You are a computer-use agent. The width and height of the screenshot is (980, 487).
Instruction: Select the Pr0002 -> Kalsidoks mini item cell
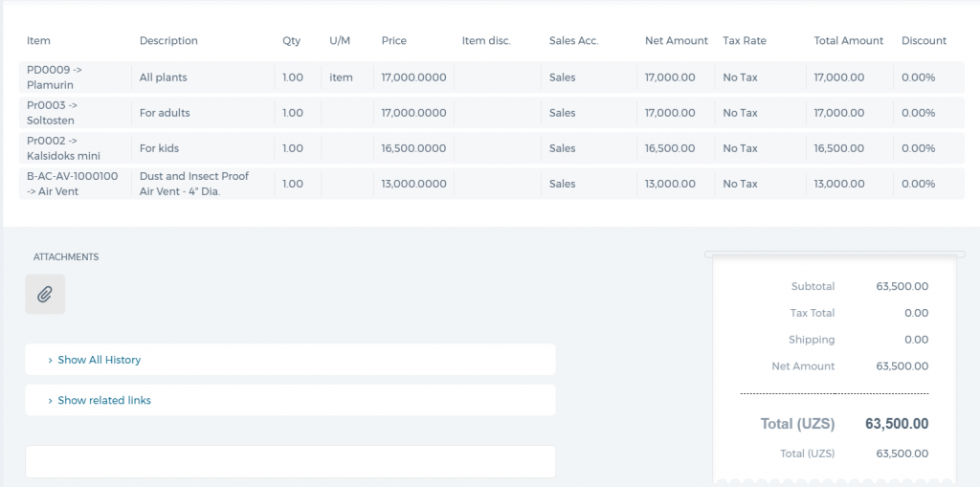[76, 148]
